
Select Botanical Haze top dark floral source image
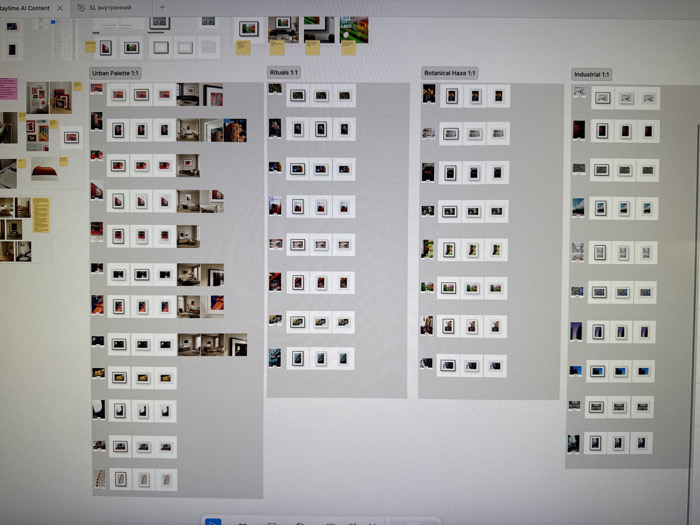coord(429,93)
